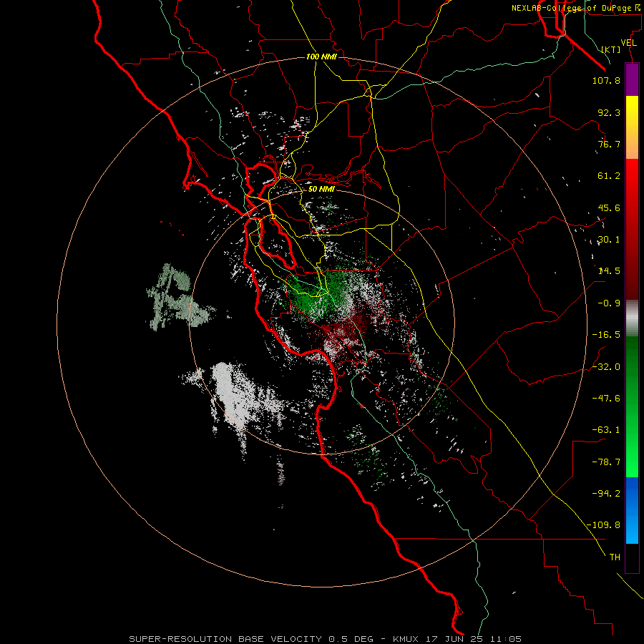The width and height of the screenshot is (644, 644).
Task: Click the yellow-orange segment of the velocity scale
Action: tap(632, 127)
